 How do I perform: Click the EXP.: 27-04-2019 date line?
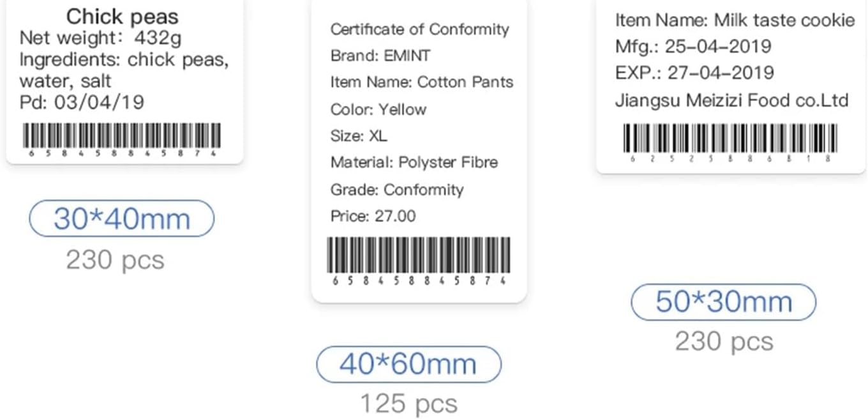(694, 73)
